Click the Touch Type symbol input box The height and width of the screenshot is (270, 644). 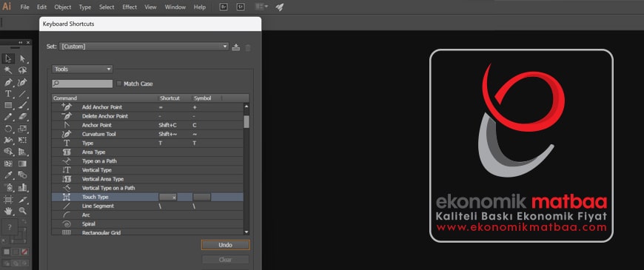(202, 198)
